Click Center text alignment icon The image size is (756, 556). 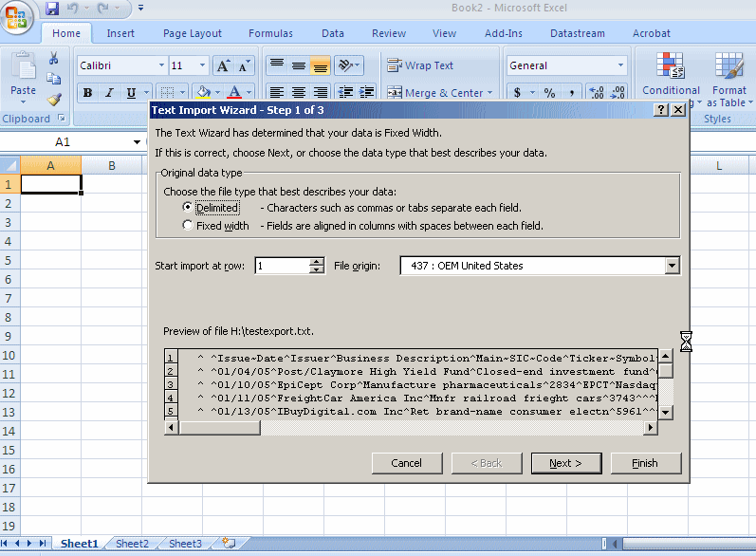coord(299,93)
